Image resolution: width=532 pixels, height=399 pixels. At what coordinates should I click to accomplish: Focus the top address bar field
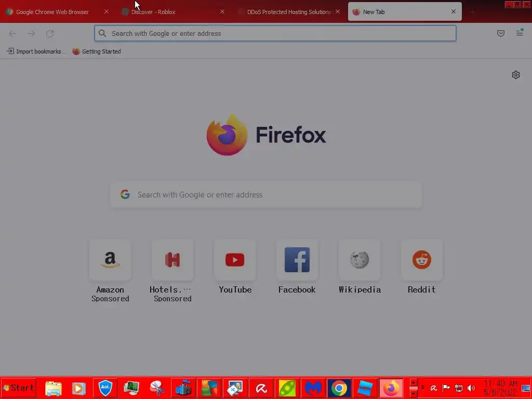pos(275,33)
